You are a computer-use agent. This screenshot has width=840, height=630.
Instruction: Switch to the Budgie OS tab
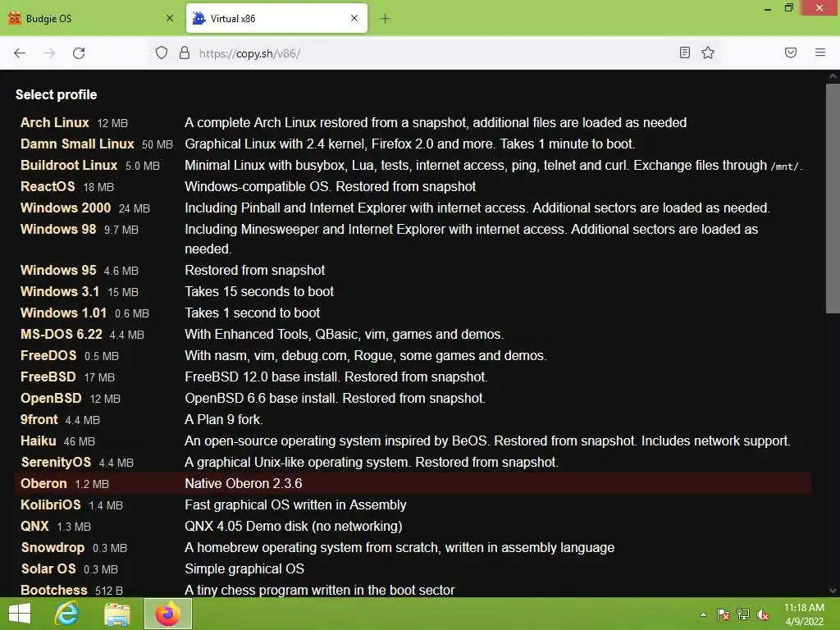91,18
